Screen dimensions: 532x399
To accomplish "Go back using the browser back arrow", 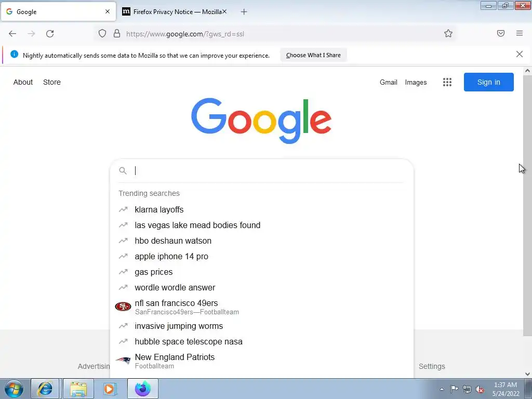I will pos(12,34).
